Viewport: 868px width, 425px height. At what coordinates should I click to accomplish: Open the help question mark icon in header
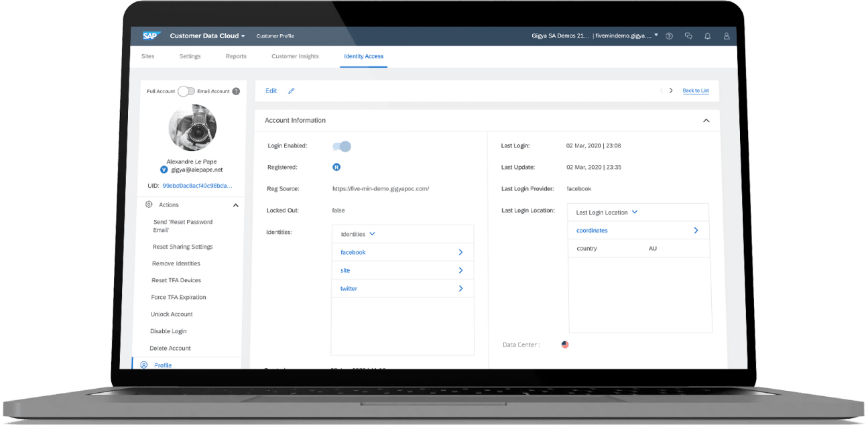669,36
